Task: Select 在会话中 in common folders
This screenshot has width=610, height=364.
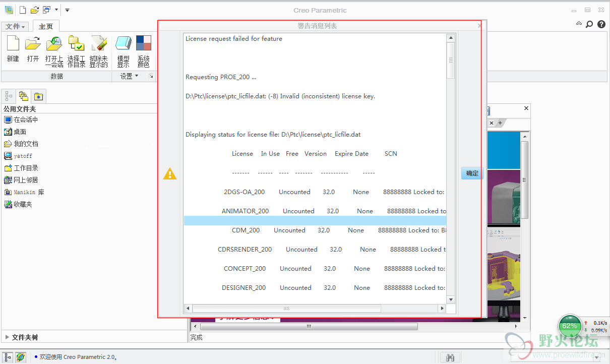Action: point(21,119)
